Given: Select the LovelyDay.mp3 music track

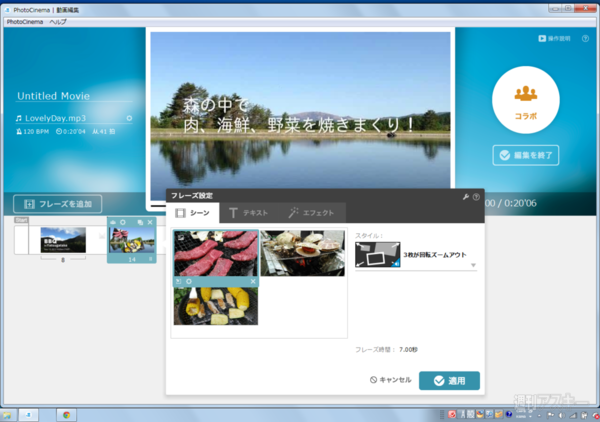Looking at the screenshot, I should 55,118.
